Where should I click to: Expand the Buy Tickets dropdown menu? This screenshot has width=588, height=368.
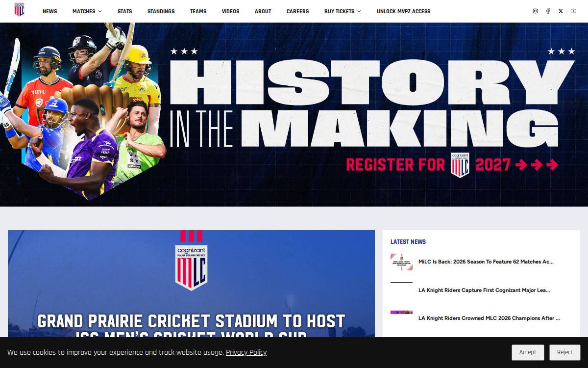tap(343, 11)
